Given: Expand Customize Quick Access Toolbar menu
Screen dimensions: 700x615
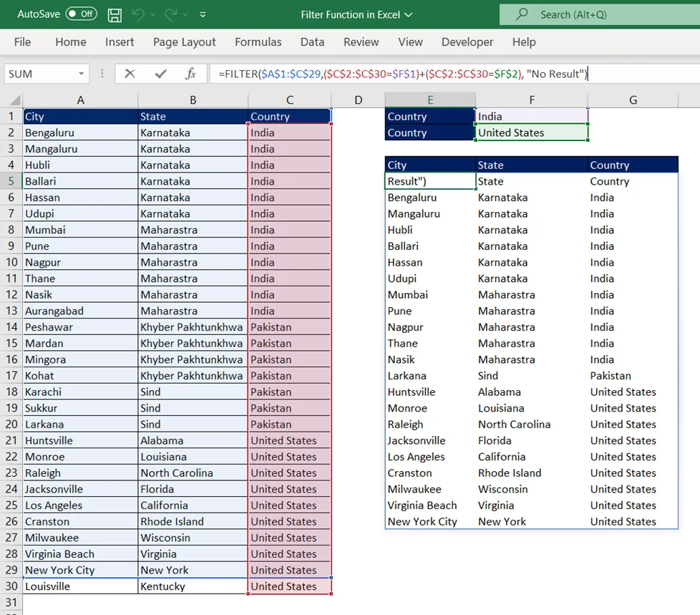Looking at the screenshot, I should (203, 14).
